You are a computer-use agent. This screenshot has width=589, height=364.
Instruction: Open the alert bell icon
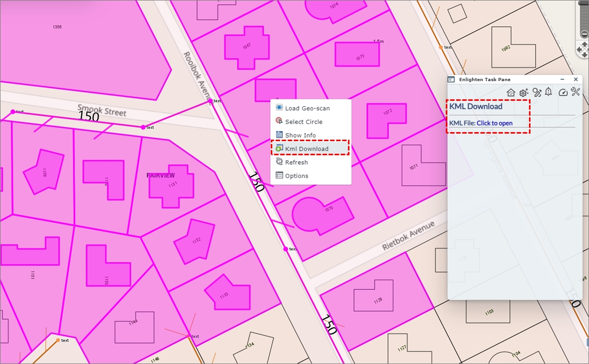coord(549,92)
